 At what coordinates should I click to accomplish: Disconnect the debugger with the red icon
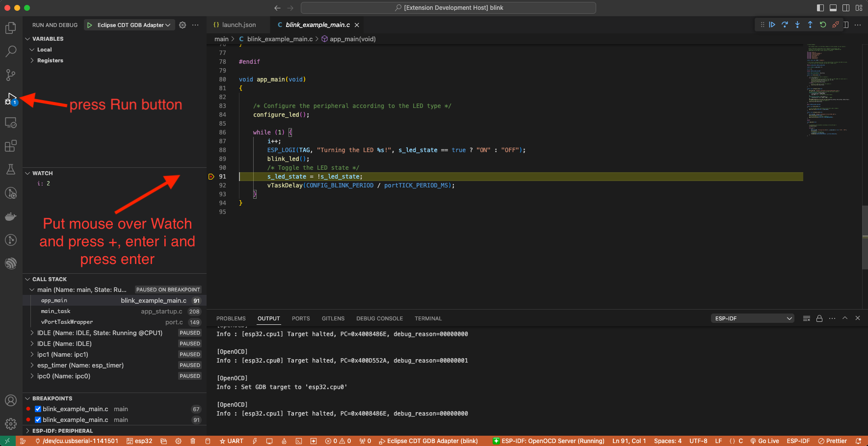click(836, 25)
